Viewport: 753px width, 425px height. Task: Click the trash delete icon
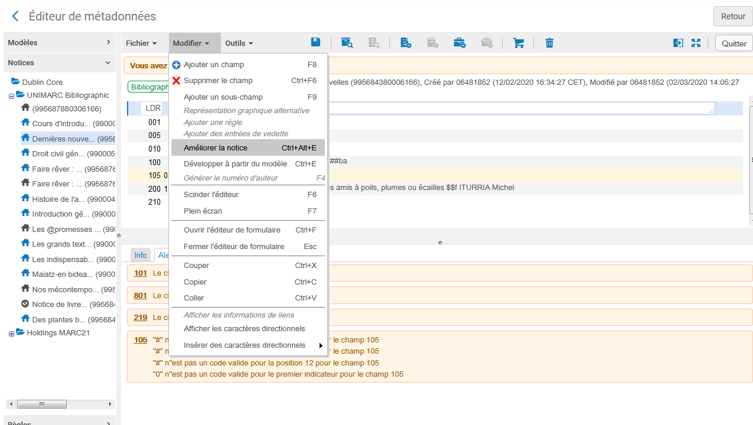coord(549,43)
